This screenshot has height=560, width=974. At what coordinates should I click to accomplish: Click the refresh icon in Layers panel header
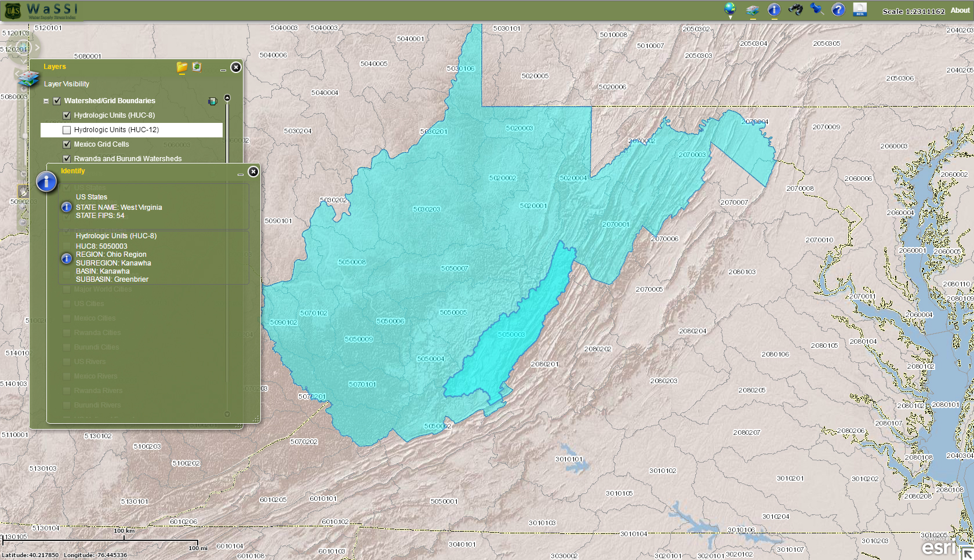coord(197,67)
